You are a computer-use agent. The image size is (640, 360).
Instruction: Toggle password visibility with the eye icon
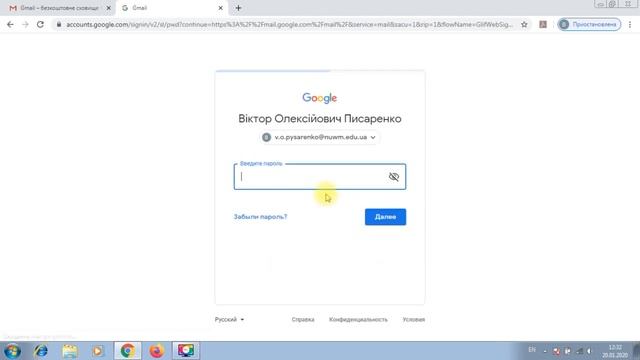(393, 177)
